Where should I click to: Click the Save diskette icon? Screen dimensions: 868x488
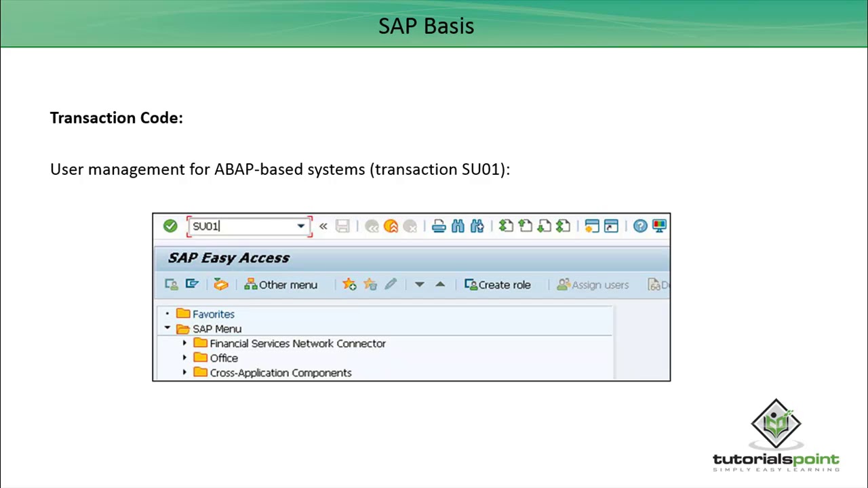pyautogui.click(x=342, y=226)
